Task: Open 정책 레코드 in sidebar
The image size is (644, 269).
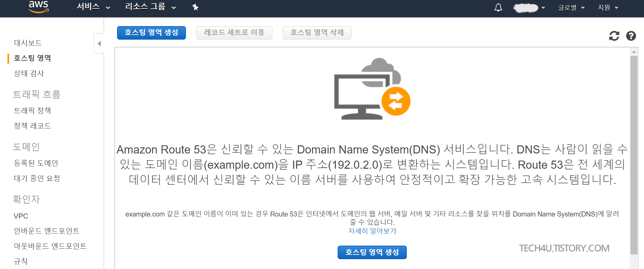Action: click(32, 126)
